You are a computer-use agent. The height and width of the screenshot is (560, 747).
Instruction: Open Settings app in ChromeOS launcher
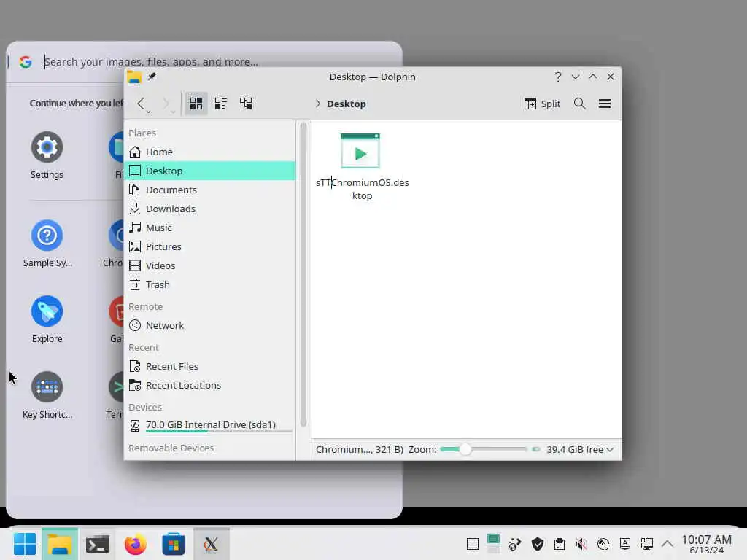point(47,156)
